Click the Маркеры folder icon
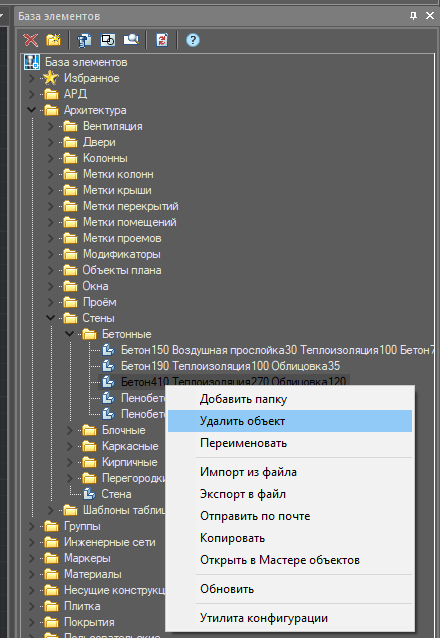This screenshot has width=440, height=638. pyautogui.click(x=51, y=558)
